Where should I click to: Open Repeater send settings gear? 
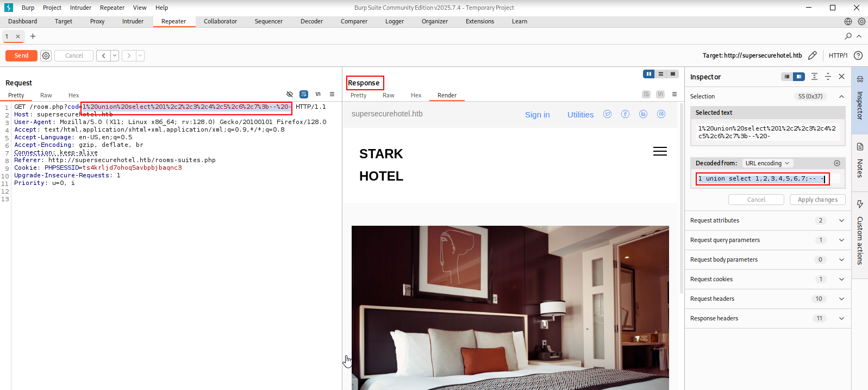click(x=46, y=55)
